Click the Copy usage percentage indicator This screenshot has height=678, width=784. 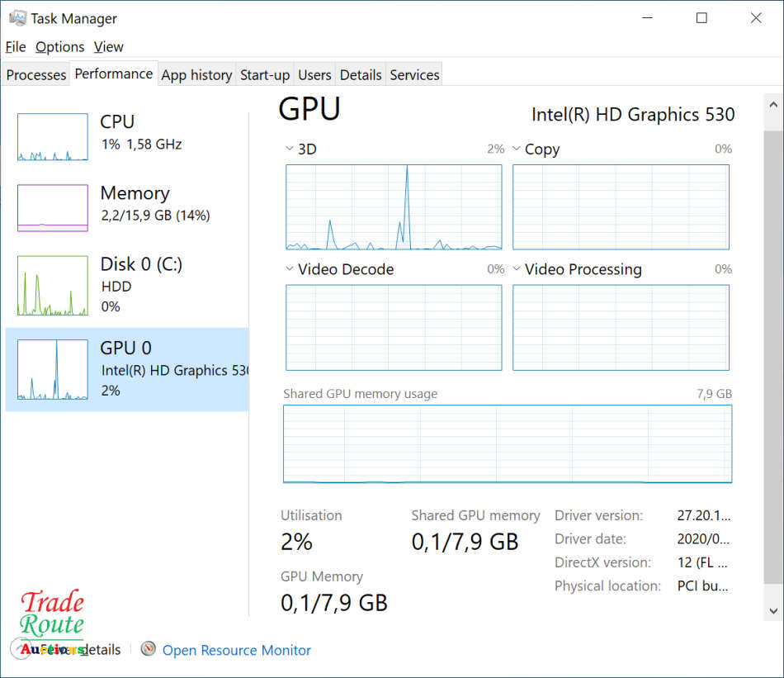click(723, 149)
